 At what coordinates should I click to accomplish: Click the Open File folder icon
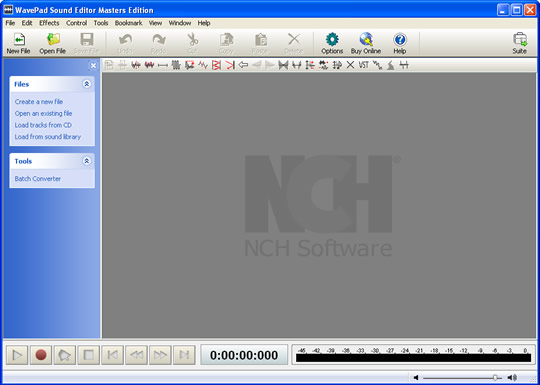pos(53,39)
